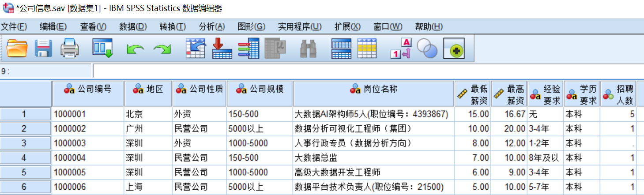Open the 图形(G) menu

pyautogui.click(x=251, y=26)
